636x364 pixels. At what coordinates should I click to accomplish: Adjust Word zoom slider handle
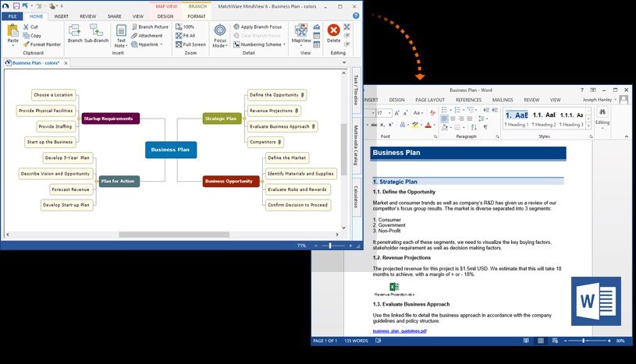click(584, 341)
